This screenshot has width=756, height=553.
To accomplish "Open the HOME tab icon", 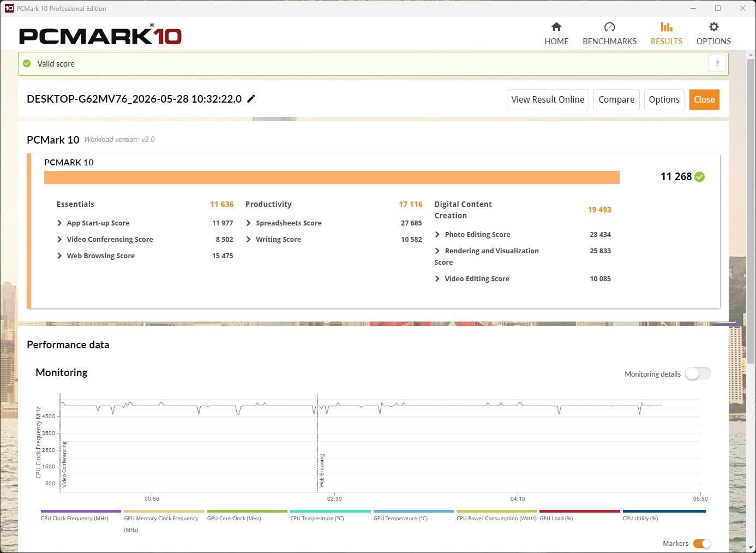I will point(556,27).
